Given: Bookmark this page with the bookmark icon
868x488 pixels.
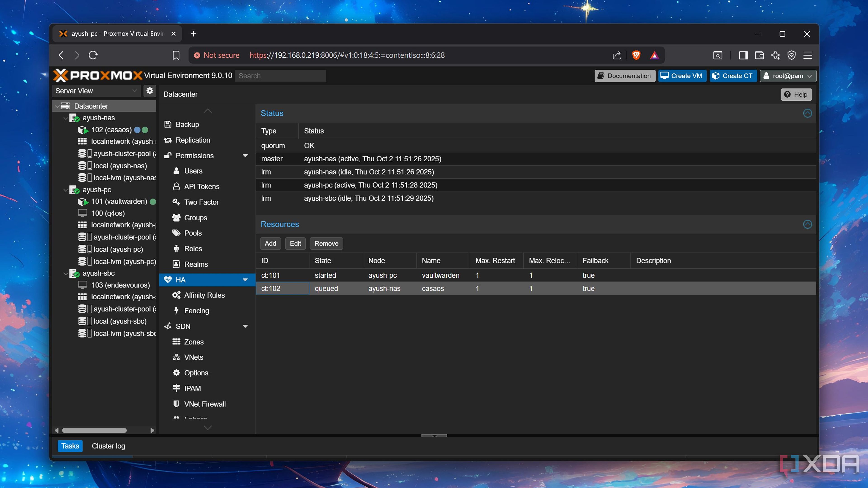Looking at the screenshot, I should tap(176, 55).
